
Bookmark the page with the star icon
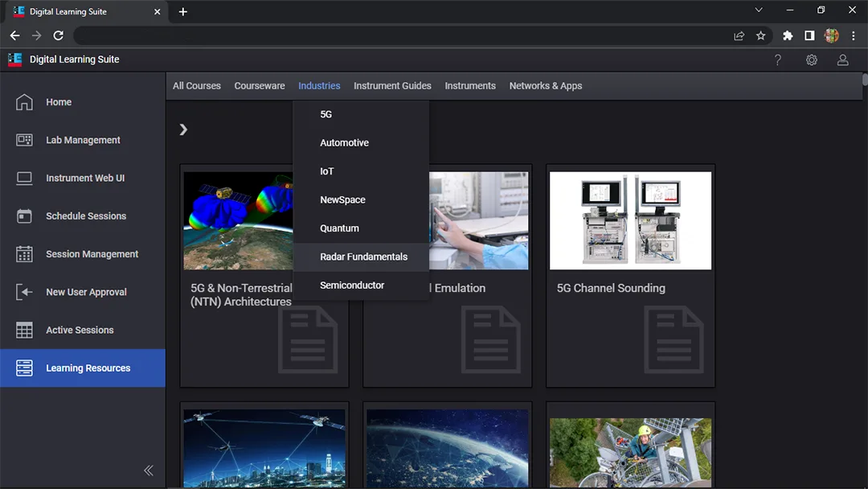pyautogui.click(x=760, y=35)
